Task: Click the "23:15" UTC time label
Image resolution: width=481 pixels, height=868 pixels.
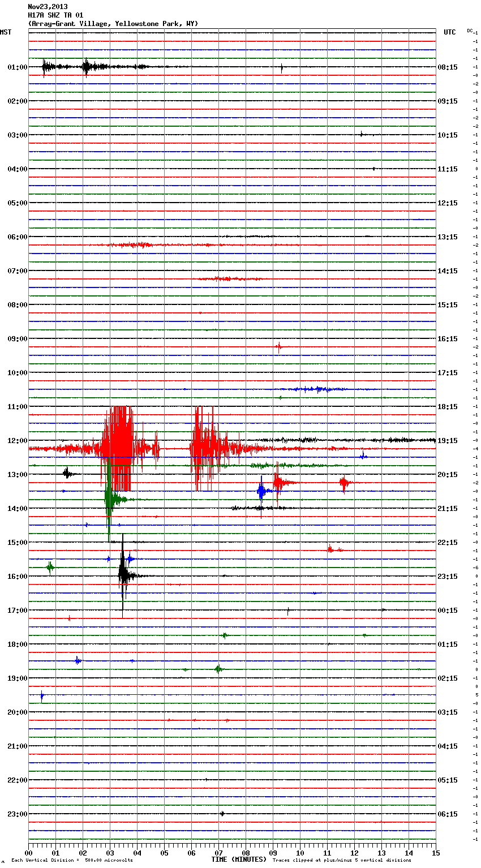Action: click(x=448, y=577)
